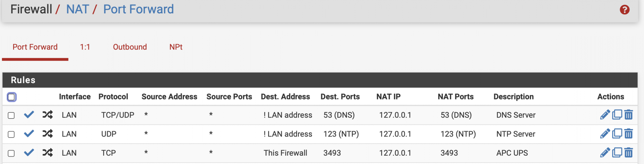Image resolution: width=644 pixels, height=164 pixels.
Task: Open the red help question mark icon
Action: tap(625, 10)
